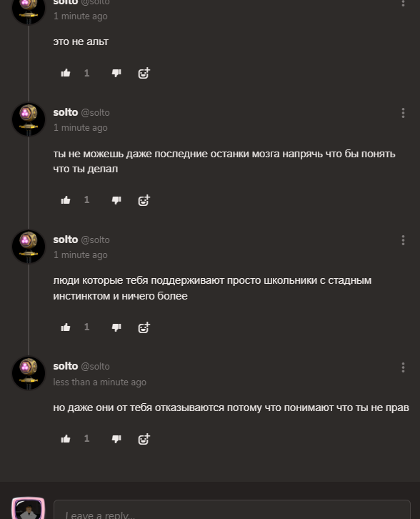This screenshot has width=420, height=519.
Task: Dislike the comment ending 'ты не прав'
Action: click(116, 439)
